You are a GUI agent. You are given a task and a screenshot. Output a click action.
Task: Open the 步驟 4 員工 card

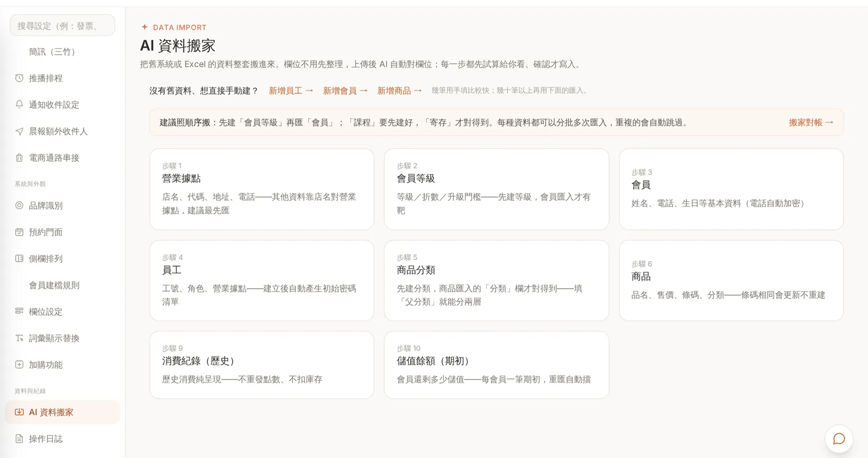tap(262, 281)
